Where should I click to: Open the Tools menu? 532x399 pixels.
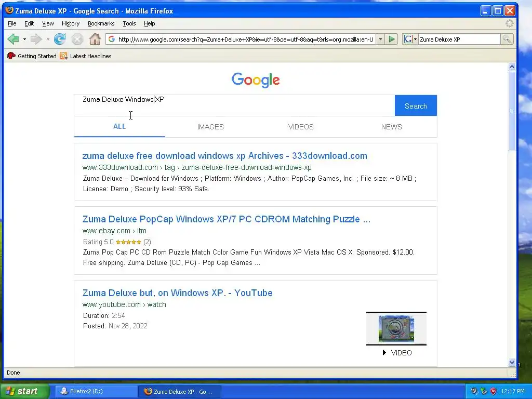(x=129, y=23)
